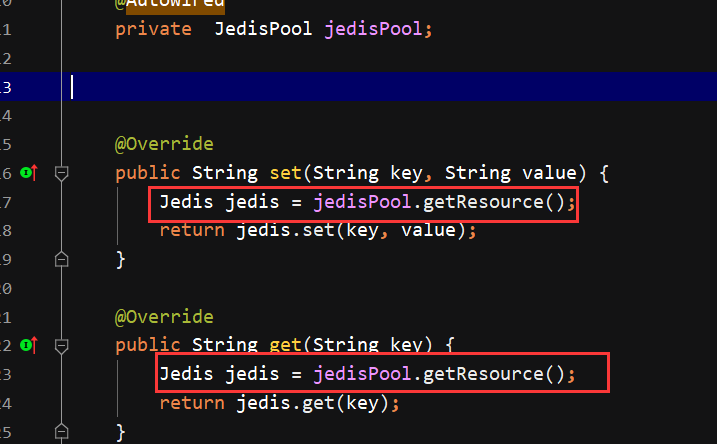Click the Override annotation above set method

[164, 144]
